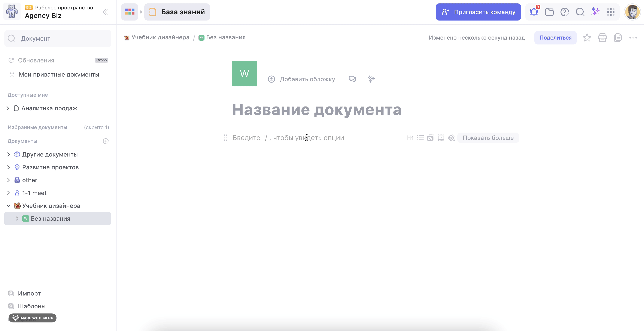Open other document item
This screenshot has height=331, width=644.
coord(30,180)
